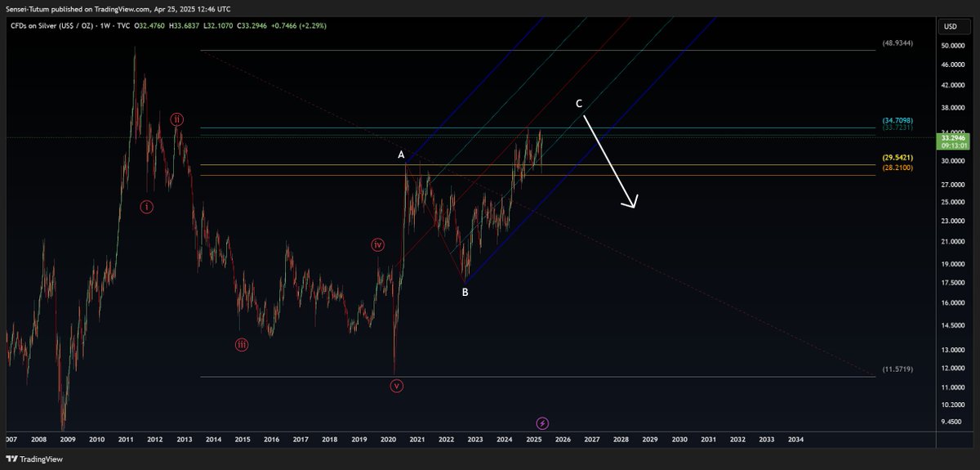980x470 pixels.
Task: Click the (11.5719) price level label
Action: point(897,369)
